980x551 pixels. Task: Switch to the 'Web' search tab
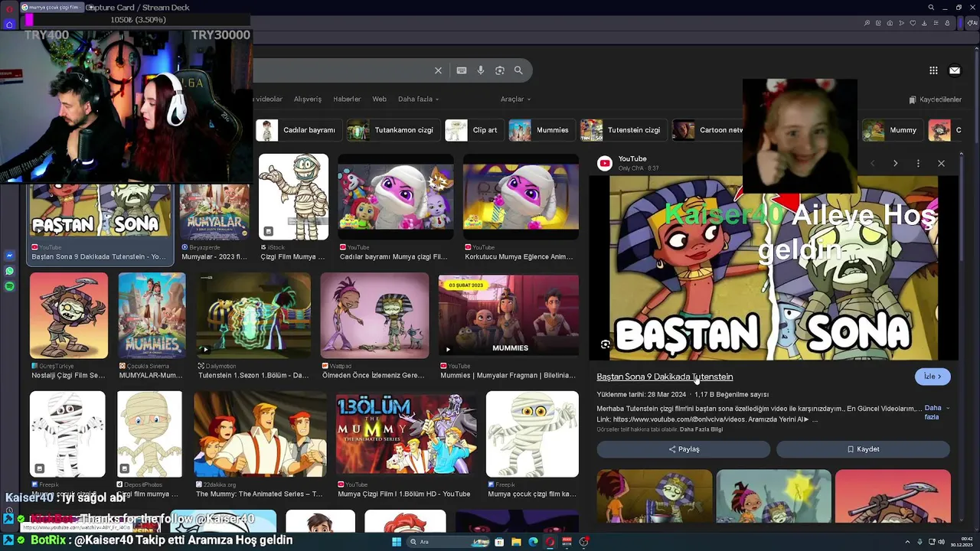pyautogui.click(x=380, y=99)
